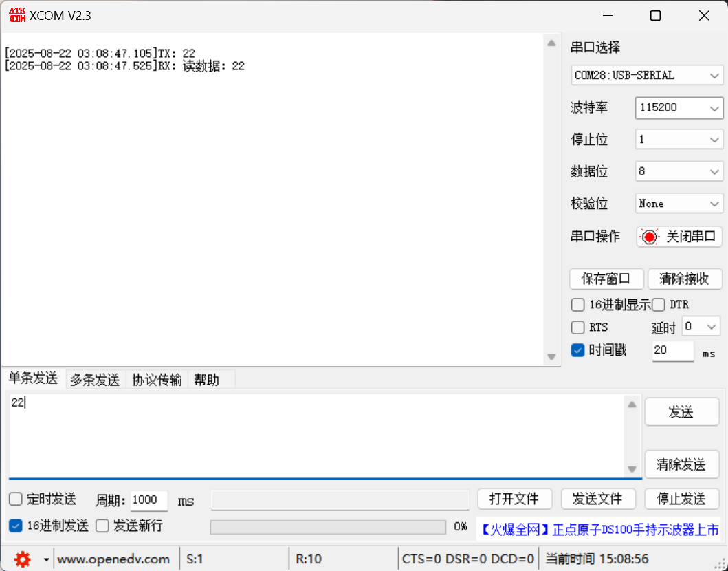Click the ATK XCOM logo in title bar
The height and width of the screenshot is (571, 728).
(x=17, y=15)
